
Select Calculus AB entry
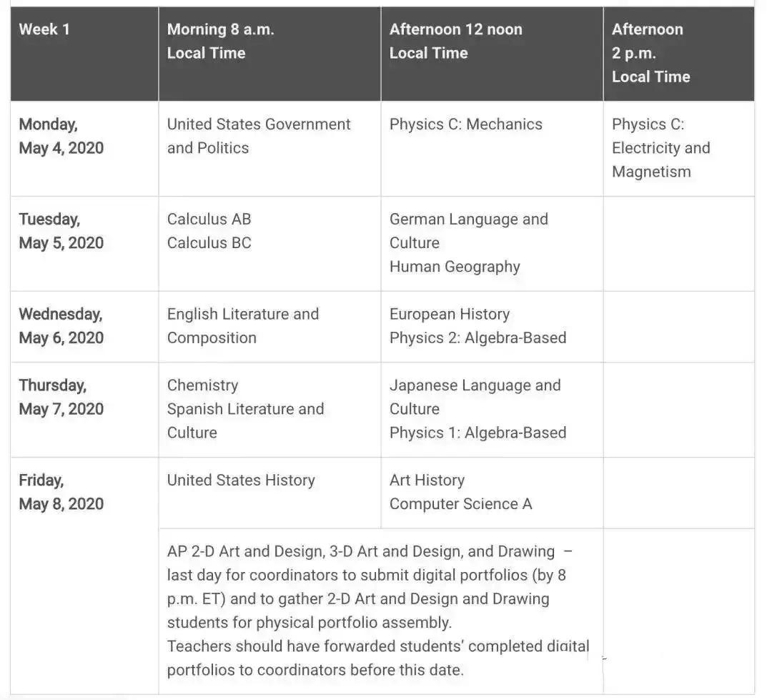(x=209, y=220)
